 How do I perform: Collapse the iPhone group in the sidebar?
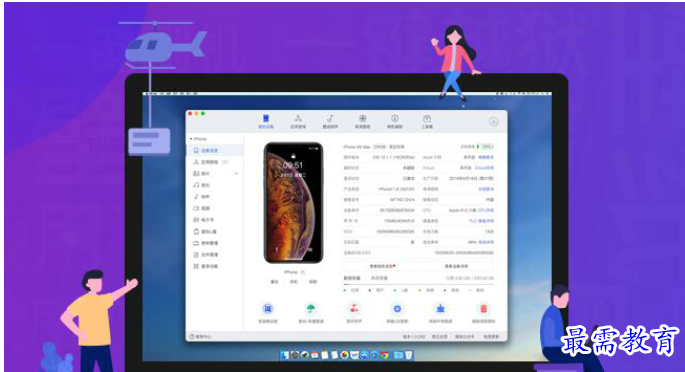[191, 139]
